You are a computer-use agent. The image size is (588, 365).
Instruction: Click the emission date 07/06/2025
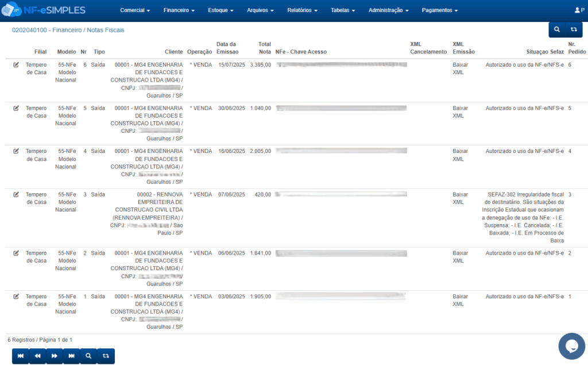(231, 194)
